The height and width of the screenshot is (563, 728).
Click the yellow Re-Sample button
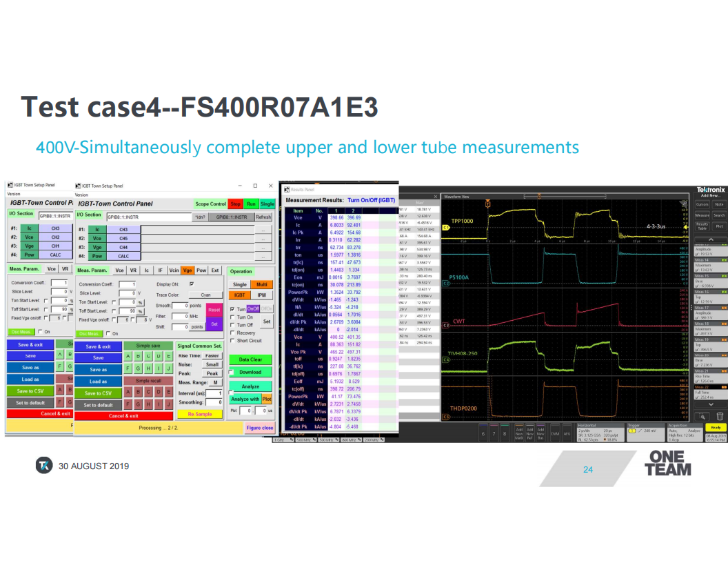[x=200, y=414]
